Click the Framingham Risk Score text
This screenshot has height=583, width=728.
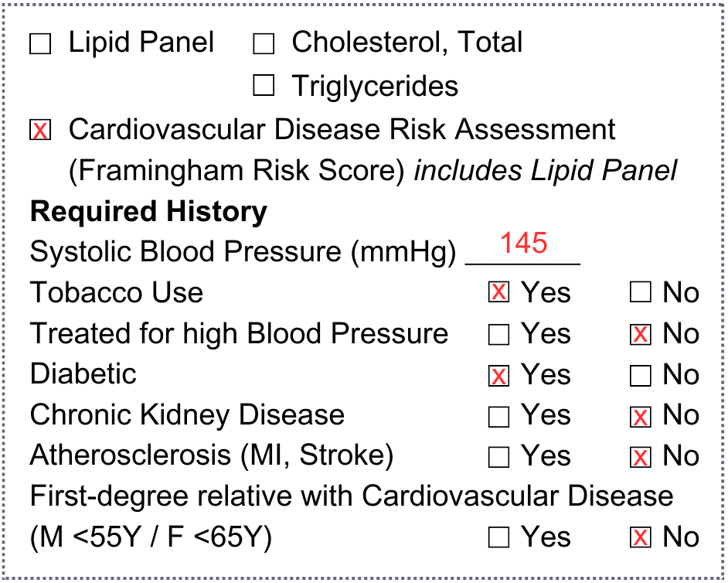(237, 171)
